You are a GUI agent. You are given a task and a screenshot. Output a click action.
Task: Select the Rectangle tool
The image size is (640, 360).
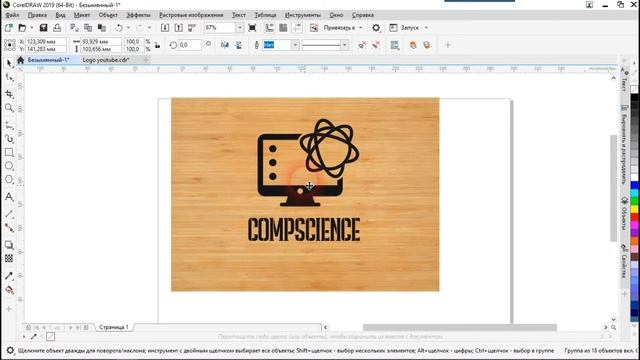click(9, 152)
